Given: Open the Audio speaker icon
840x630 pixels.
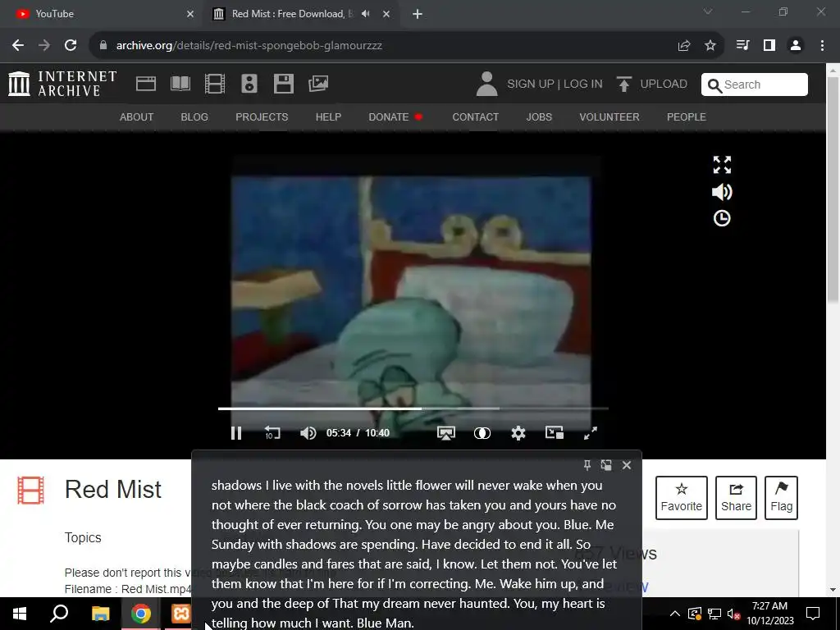Looking at the screenshot, I should coord(249,84).
